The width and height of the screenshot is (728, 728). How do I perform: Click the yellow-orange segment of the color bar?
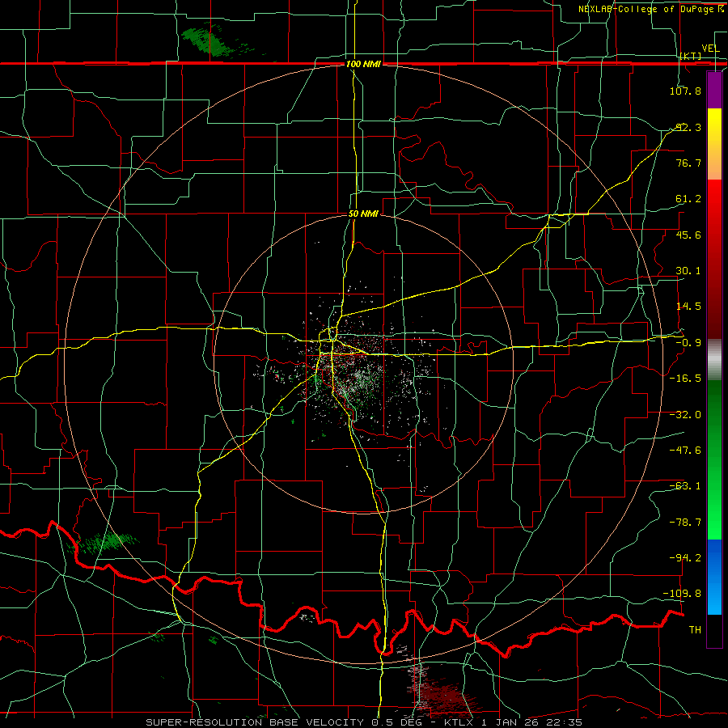(714, 144)
